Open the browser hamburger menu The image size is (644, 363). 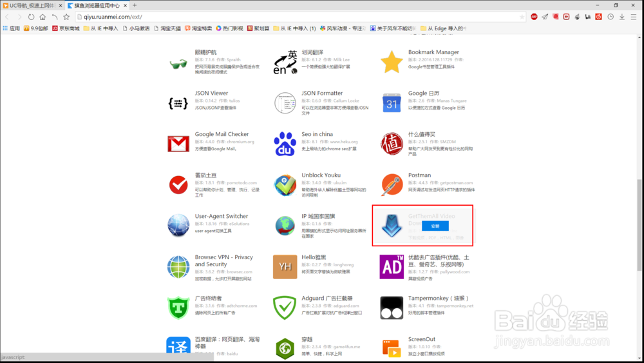pyautogui.click(x=634, y=17)
